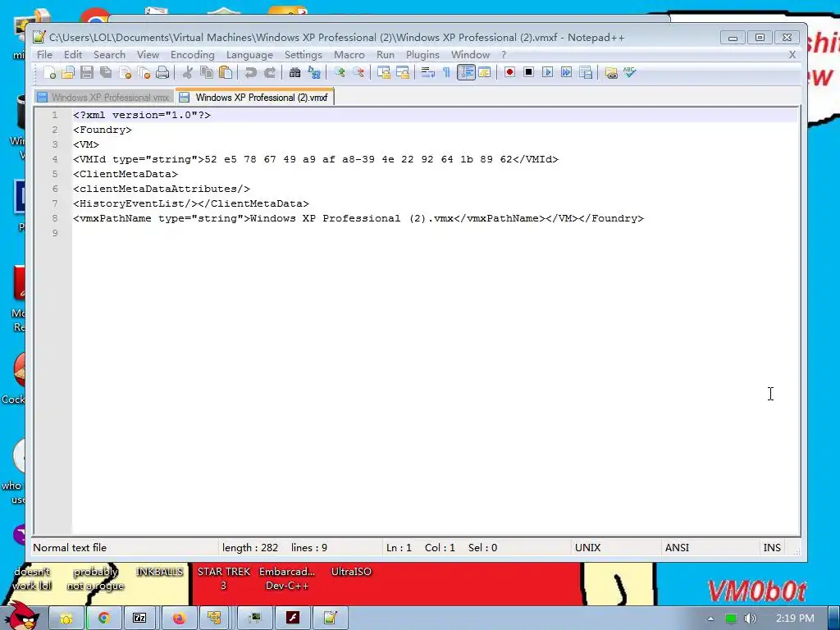Image resolution: width=840 pixels, height=630 pixels.
Task: Open 7-Zip from the taskbar
Action: click(139, 619)
